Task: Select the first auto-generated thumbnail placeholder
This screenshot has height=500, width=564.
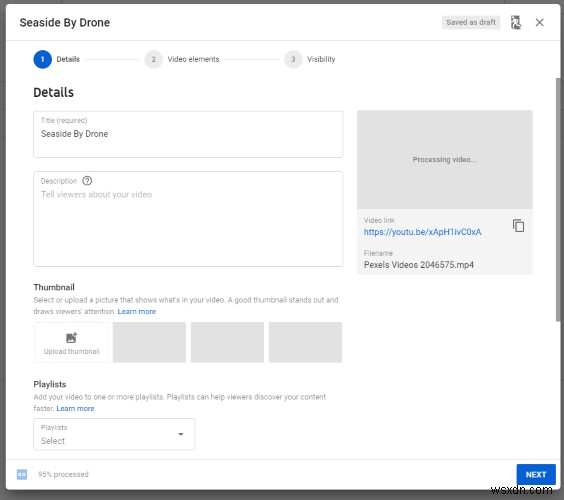Action: pos(149,342)
